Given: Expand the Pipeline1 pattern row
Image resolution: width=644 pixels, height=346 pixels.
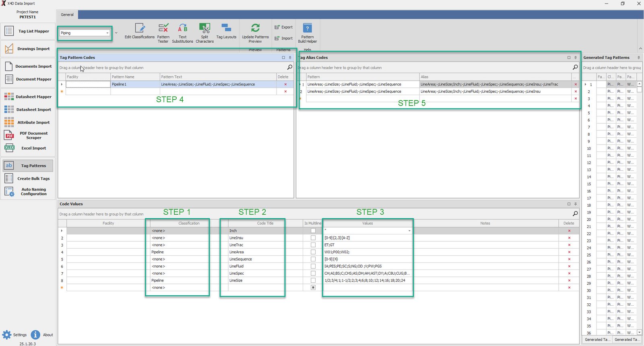Looking at the screenshot, I should point(62,85).
